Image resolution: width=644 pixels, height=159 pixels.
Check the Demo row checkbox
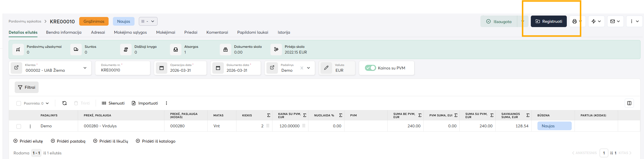(19, 126)
